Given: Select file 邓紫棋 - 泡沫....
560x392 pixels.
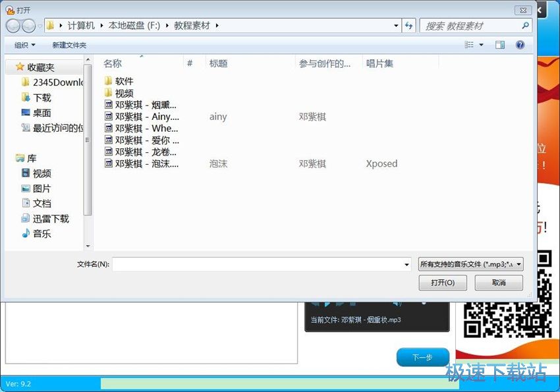Looking at the screenshot, I should click(x=142, y=163).
